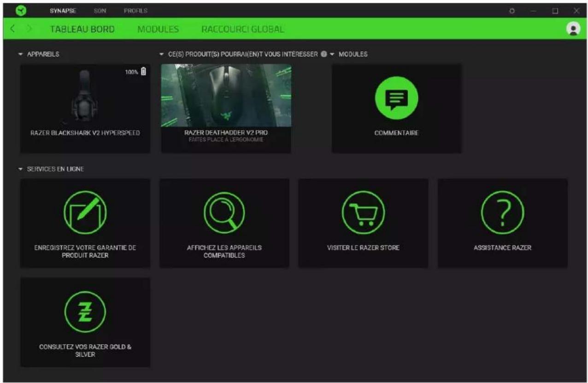Collapse the SERVICES EN LIGNE section
This screenshot has height=383, width=588.
20,170
